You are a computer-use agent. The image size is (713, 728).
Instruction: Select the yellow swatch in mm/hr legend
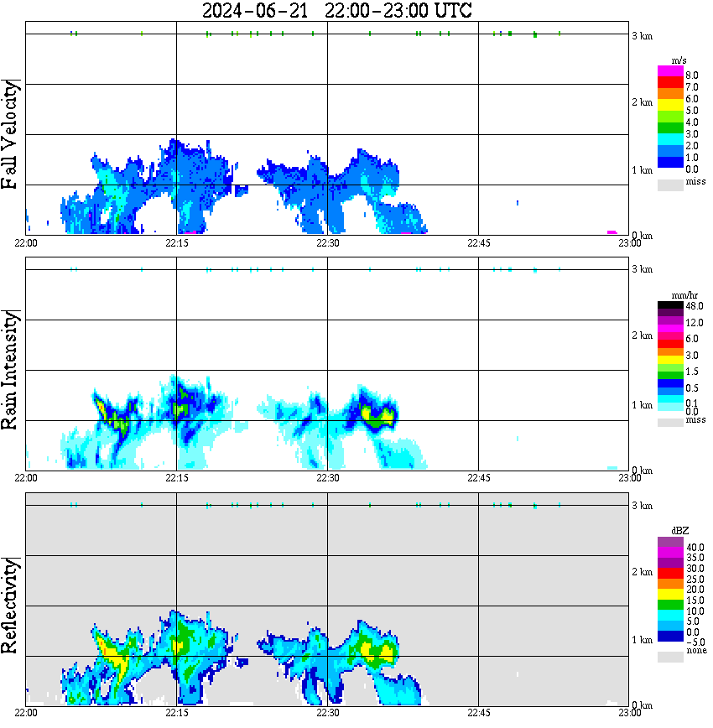pos(670,359)
